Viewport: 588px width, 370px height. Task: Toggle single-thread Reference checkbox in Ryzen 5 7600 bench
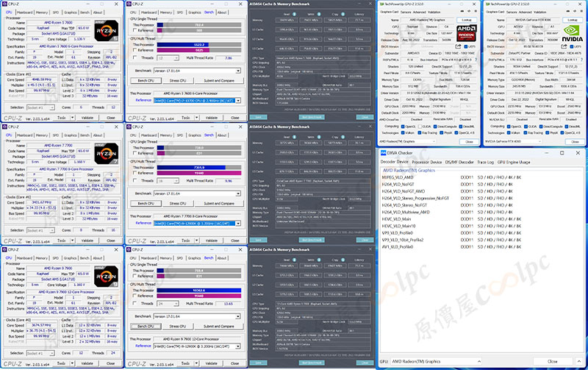[x=135, y=30]
